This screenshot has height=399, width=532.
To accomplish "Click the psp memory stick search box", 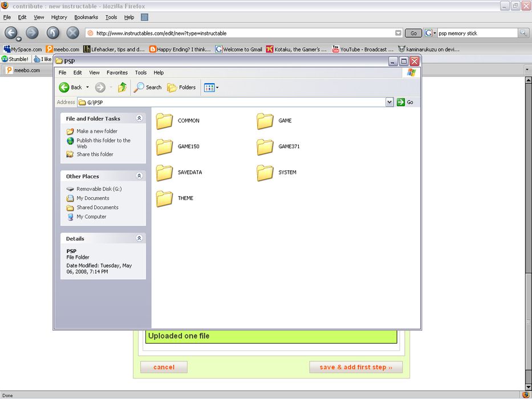I will pyautogui.click(x=477, y=33).
